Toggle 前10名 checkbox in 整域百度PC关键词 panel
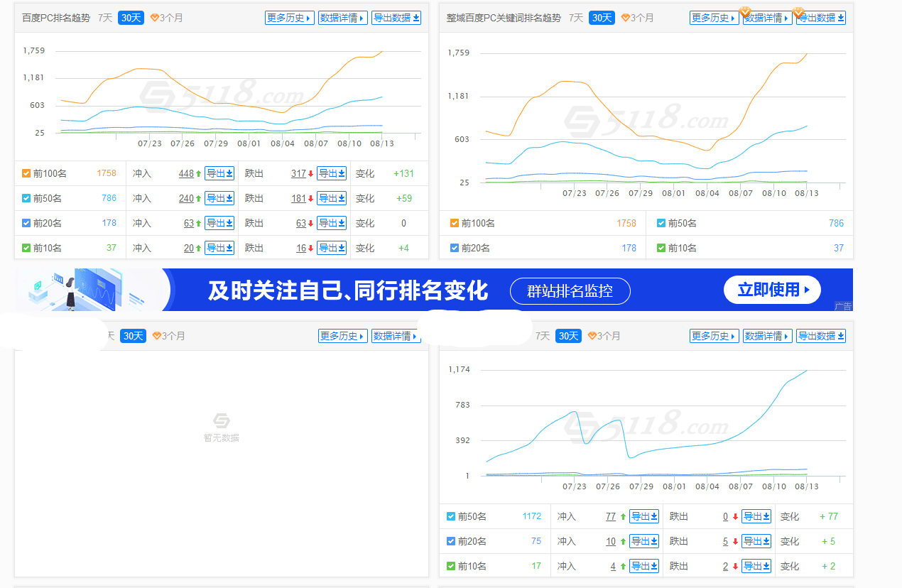 coord(662,248)
